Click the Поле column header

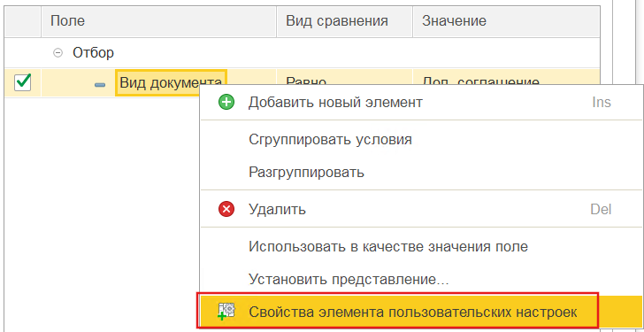tap(158, 21)
